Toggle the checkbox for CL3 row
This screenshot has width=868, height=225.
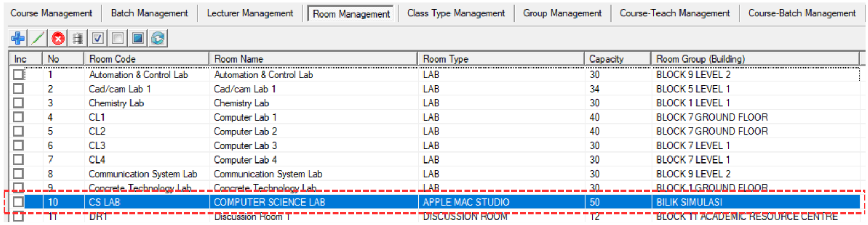[19, 145]
